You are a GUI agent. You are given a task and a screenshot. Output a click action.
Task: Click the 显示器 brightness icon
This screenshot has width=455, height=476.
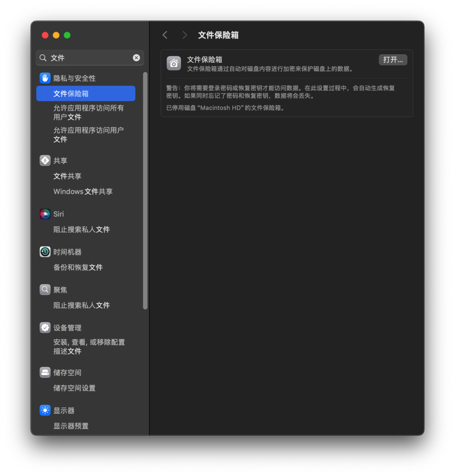point(45,410)
